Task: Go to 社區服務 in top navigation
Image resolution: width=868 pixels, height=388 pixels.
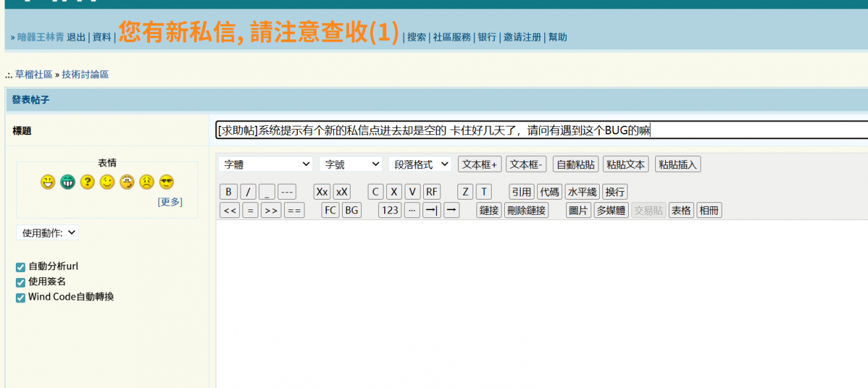Action: [x=451, y=38]
